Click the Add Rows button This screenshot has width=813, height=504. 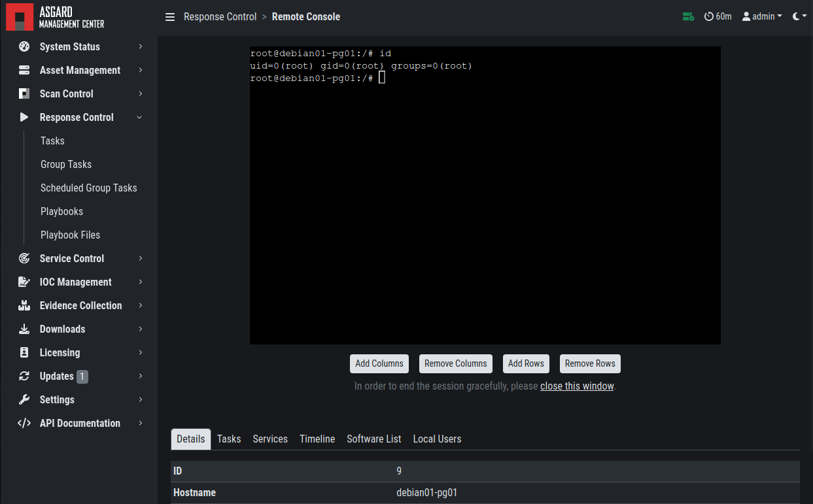pyautogui.click(x=526, y=363)
